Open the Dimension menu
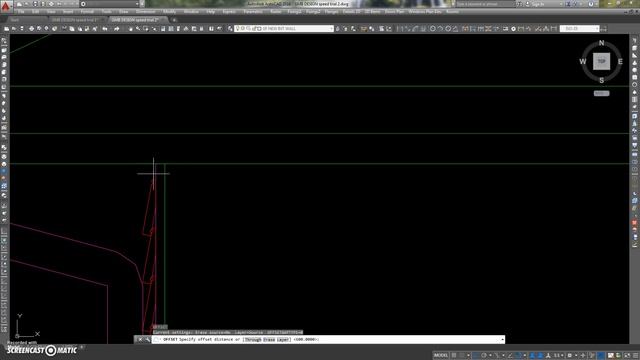 coord(145,12)
